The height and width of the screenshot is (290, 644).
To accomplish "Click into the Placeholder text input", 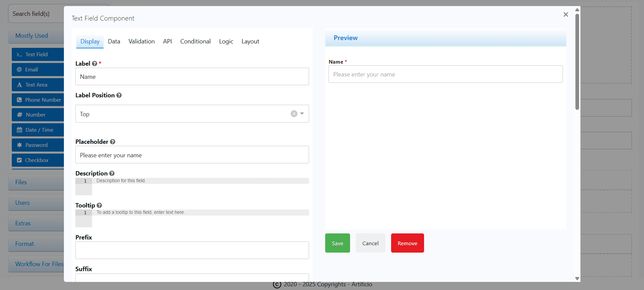I will [x=192, y=155].
